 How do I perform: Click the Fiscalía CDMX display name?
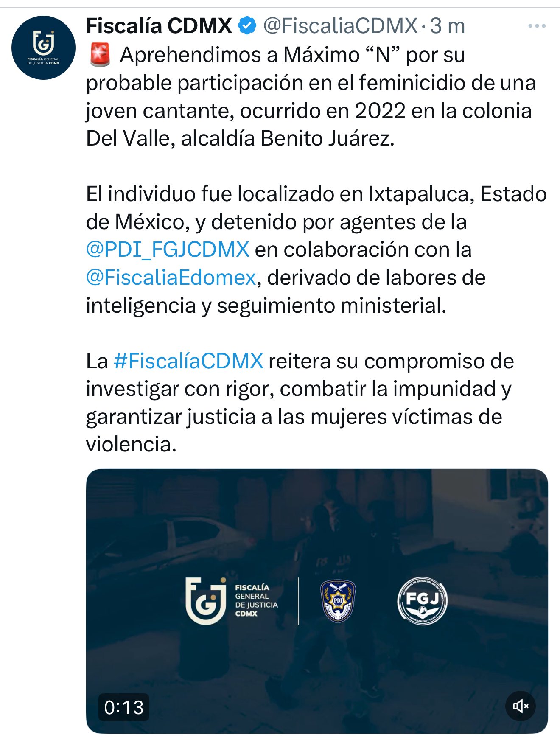[159, 26]
